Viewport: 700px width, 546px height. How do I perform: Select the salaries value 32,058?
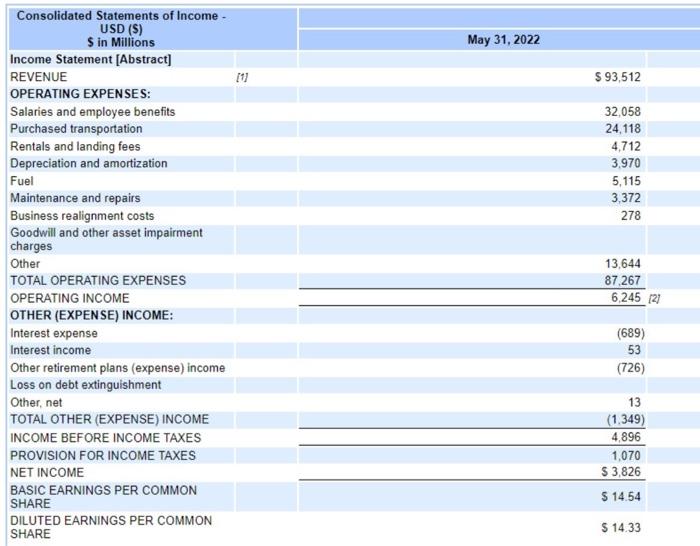[x=623, y=112]
